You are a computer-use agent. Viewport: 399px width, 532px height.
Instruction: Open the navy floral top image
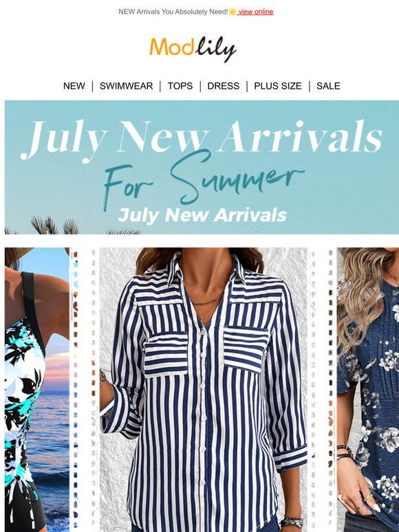368,390
